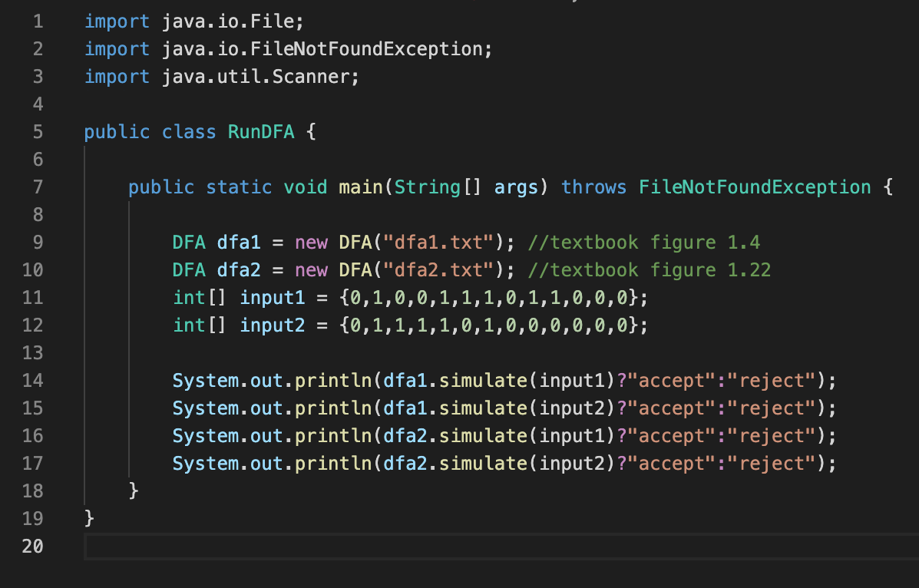Click the 'dfa1' variable declared on line 9
The height and width of the screenshot is (588, 919).
(x=239, y=242)
